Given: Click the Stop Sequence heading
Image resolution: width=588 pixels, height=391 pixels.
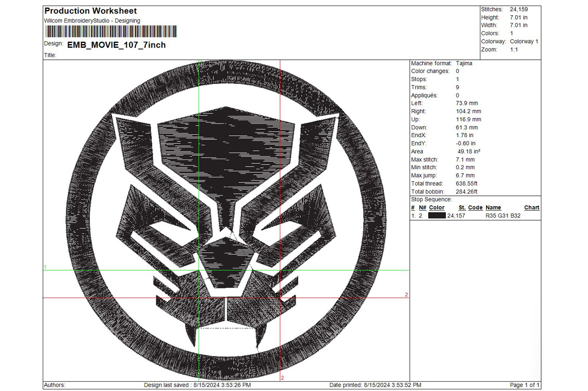Looking at the screenshot, I should coord(431,199).
